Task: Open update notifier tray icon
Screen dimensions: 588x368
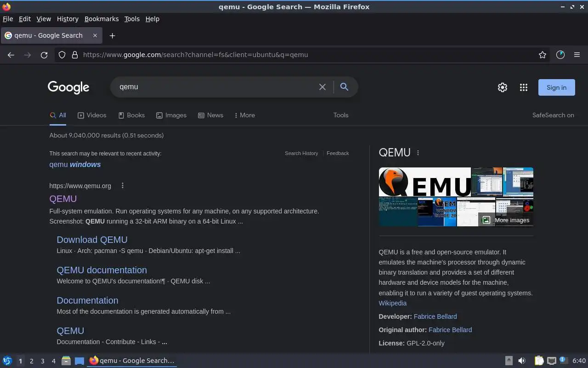Action: pyautogui.click(x=564, y=361)
